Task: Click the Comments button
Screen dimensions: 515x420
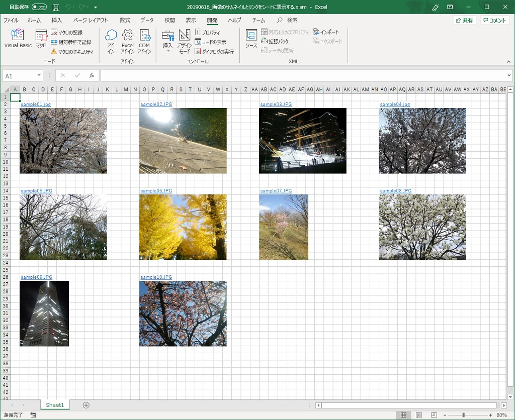Action: coord(495,20)
